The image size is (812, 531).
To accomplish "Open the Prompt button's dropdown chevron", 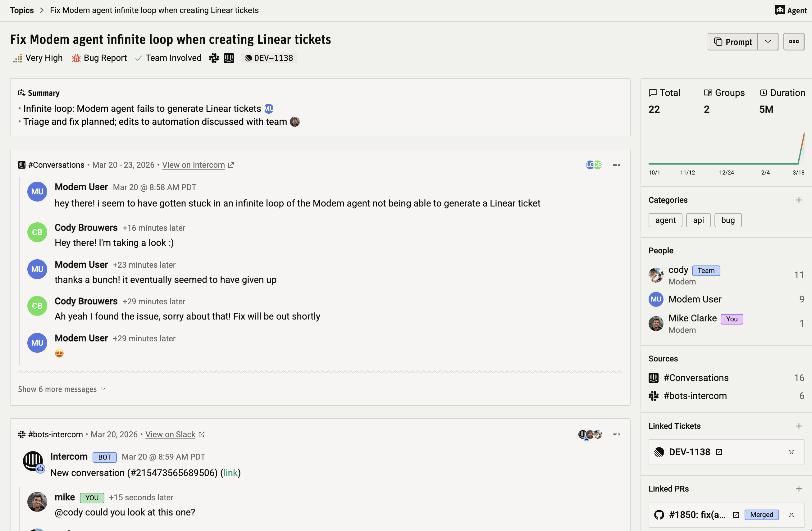I will (x=768, y=42).
